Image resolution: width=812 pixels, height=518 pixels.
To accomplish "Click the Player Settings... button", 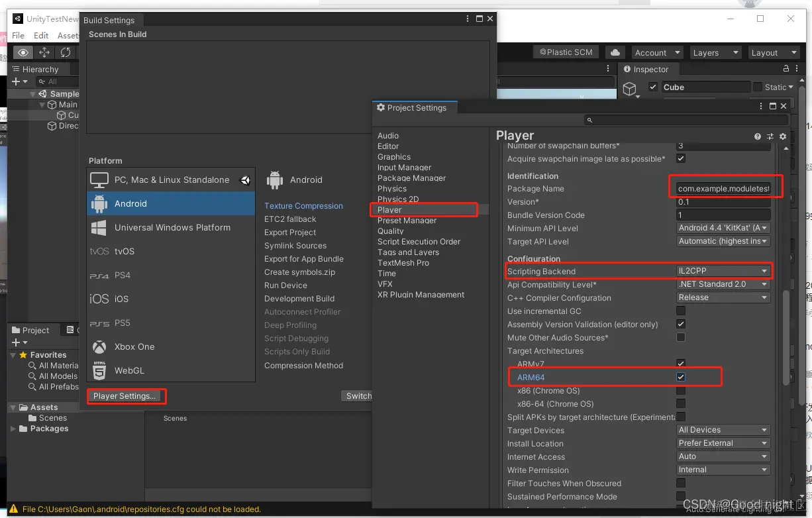I will (125, 396).
